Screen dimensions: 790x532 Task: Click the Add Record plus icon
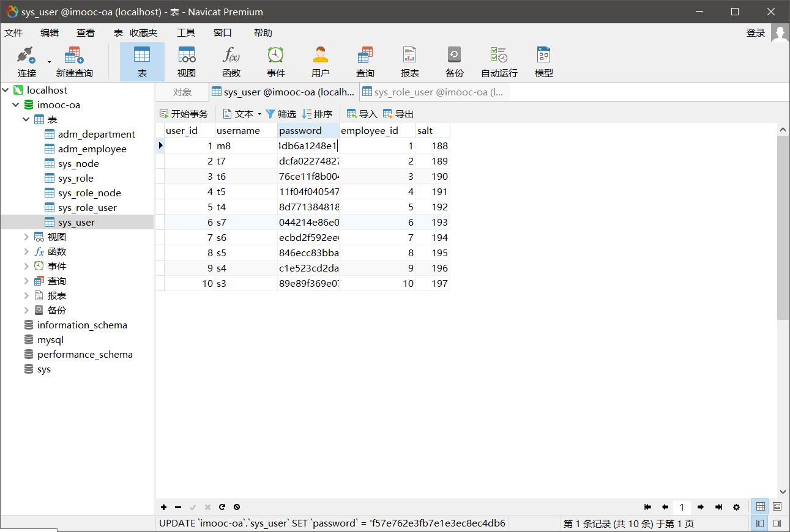coord(163,507)
